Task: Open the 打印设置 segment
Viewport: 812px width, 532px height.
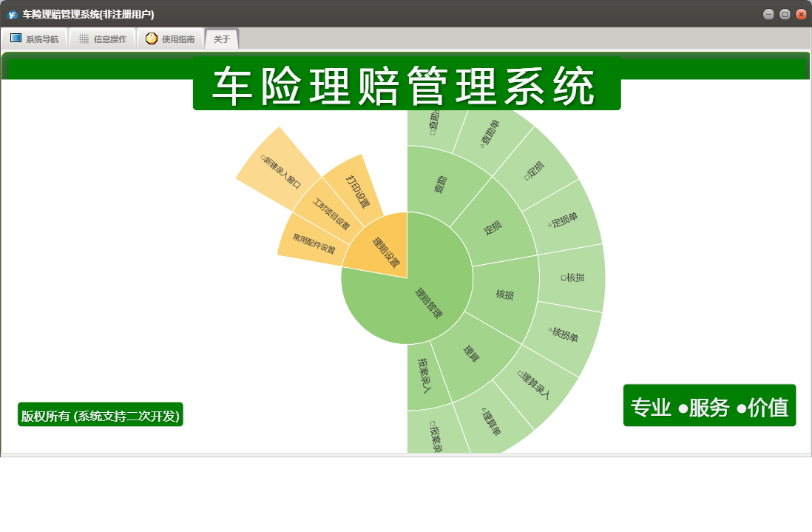Action: click(356, 191)
